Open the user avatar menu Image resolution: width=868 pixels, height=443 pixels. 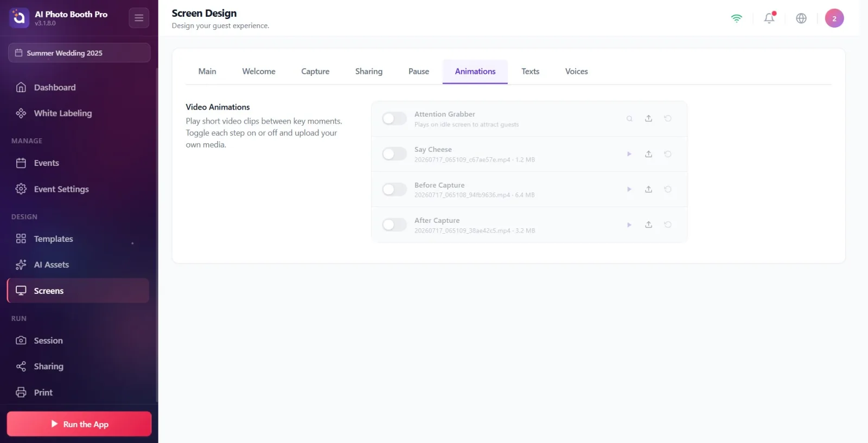pyautogui.click(x=834, y=18)
